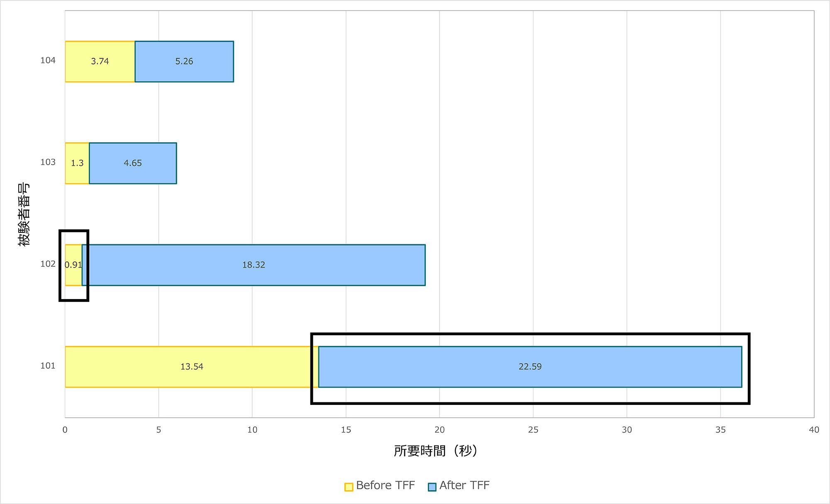Click subject label 101 on vertical axis
Image resolution: width=830 pixels, height=504 pixels.
tap(48, 366)
